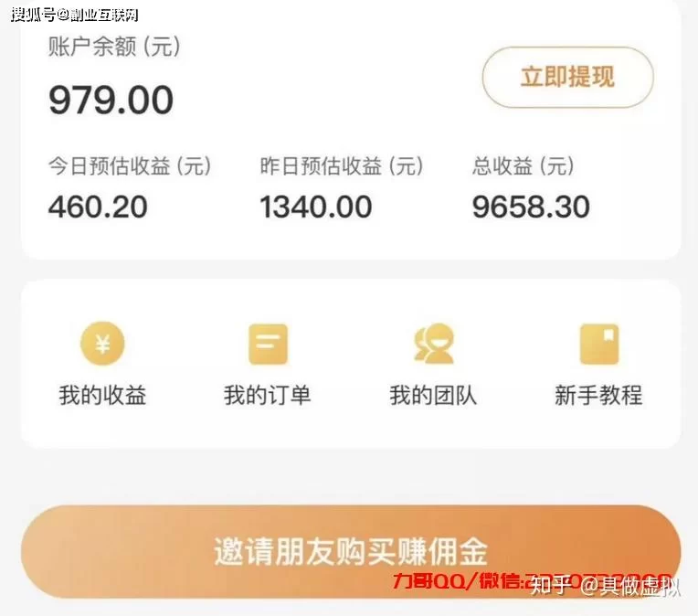Image resolution: width=698 pixels, height=616 pixels.
Task: Tap the account balance amount 979.00
Action: [111, 101]
